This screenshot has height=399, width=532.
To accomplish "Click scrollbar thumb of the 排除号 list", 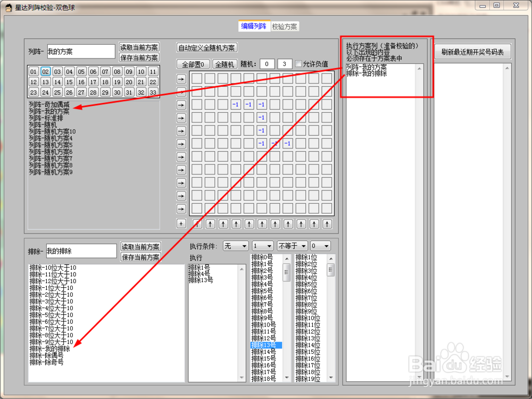I will 287,272.
